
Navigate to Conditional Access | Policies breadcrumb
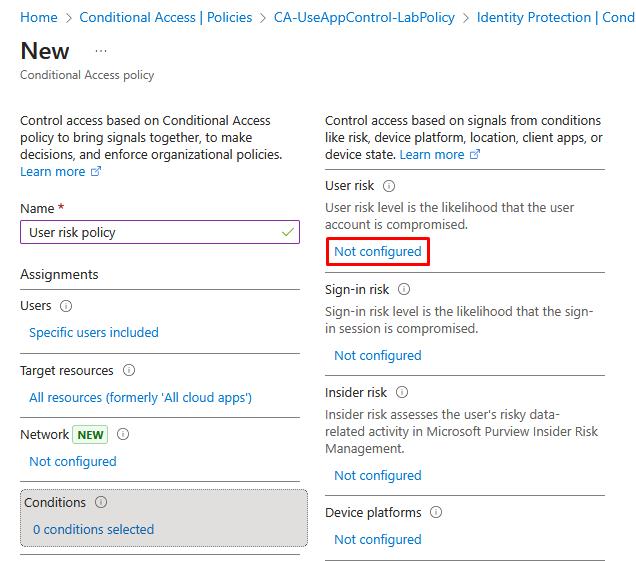pos(166,17)
